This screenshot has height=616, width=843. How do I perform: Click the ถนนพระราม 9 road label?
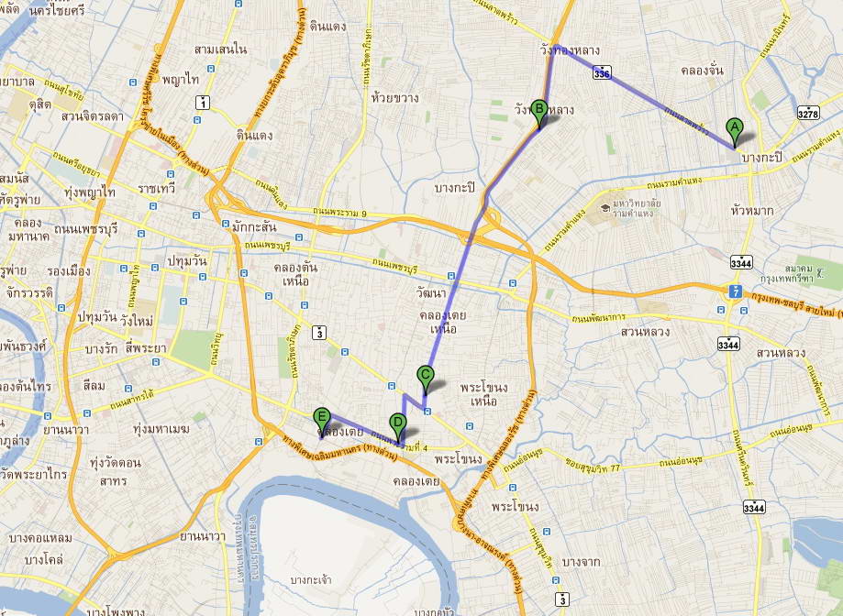click(x=339, y=214)
